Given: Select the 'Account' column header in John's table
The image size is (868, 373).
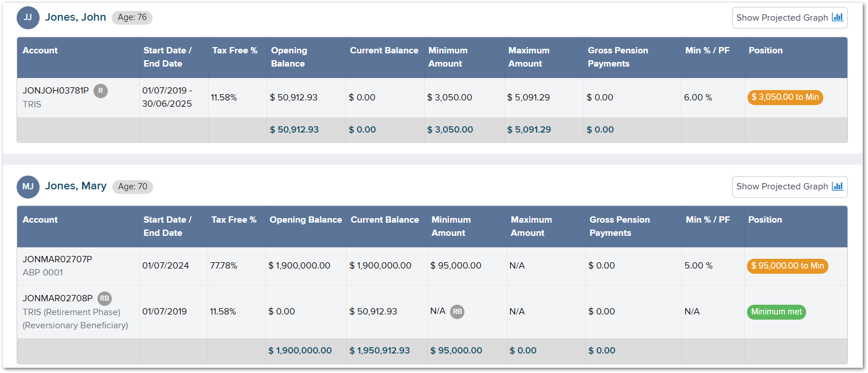Looking at the screenshot, I should click(40, 50).
